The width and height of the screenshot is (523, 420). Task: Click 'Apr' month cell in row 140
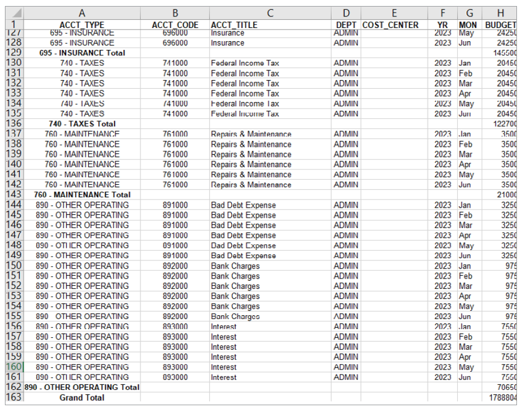(x=470, y=164)
